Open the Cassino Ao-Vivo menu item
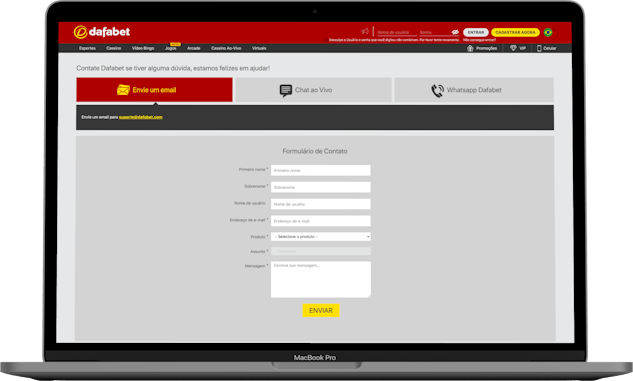Image resolution: width=633 pixels, height=381 pixels. pyautogui.click(x=226, y=48)
